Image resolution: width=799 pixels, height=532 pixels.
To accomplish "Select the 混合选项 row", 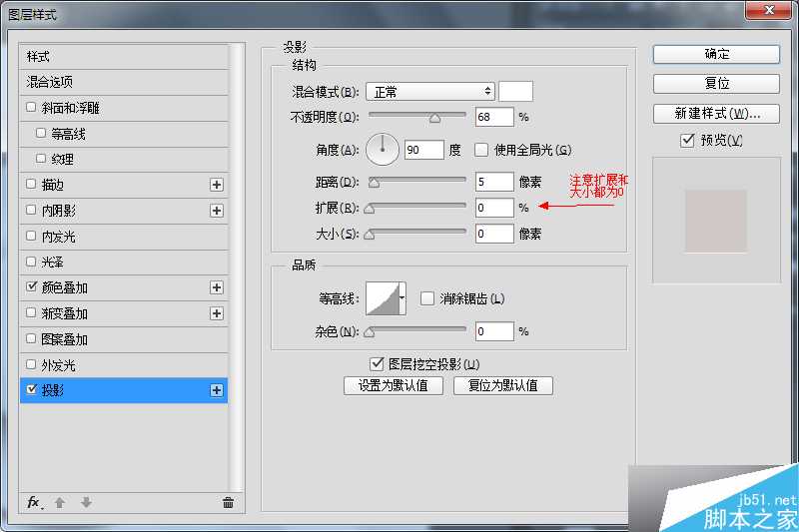I will pyautogui.click(x=123, y=82).
